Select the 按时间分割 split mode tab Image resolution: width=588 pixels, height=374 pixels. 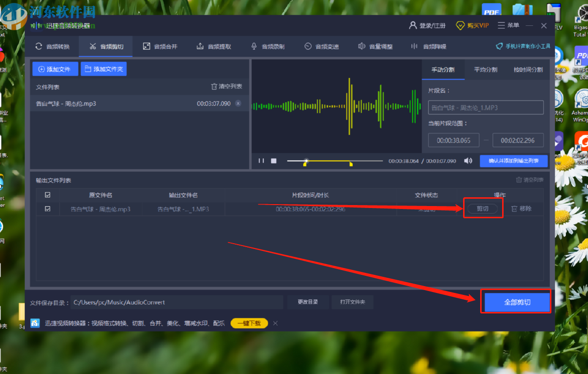[x=528, y=70]
